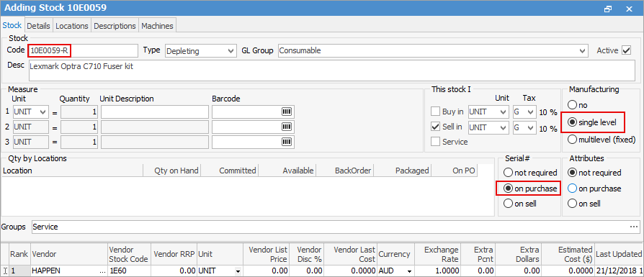Viewport: 644px width, 277px height.
Task: Click the On PO column header
Action: click(455, 171)
